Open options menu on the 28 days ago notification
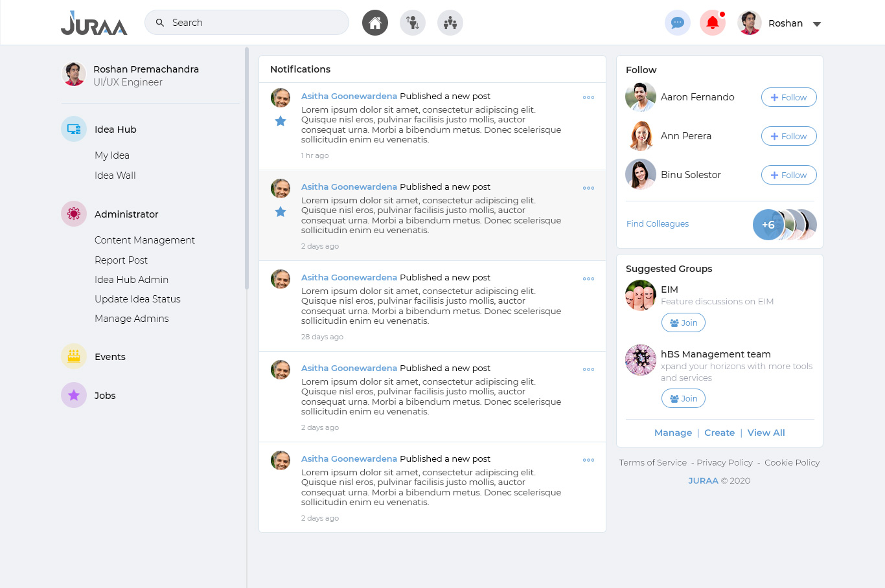Image resolution: width=885 pixels, height=588 pixels. (588, 279)
